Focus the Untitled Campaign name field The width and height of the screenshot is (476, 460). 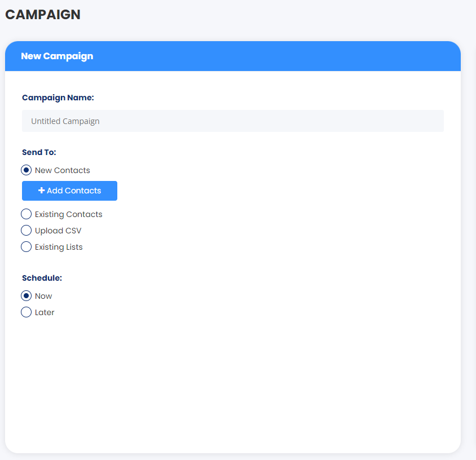(232, 121)
